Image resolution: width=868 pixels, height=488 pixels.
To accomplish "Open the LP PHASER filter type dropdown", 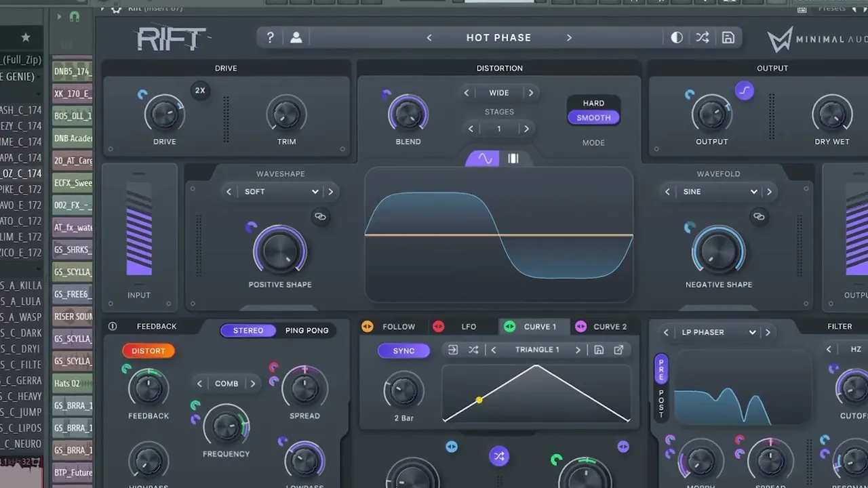I will pyautogui.click(x=719, y=333).
